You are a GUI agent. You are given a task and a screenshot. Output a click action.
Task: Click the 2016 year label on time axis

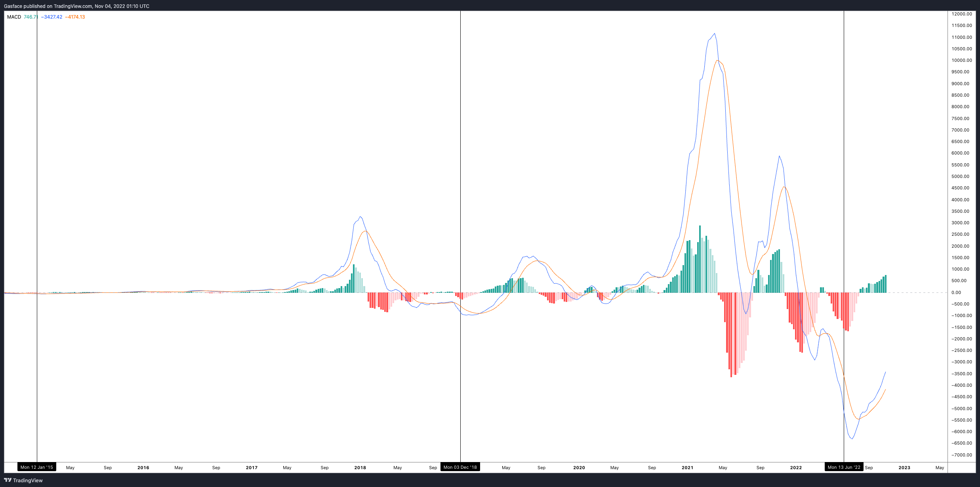(143, 468)
